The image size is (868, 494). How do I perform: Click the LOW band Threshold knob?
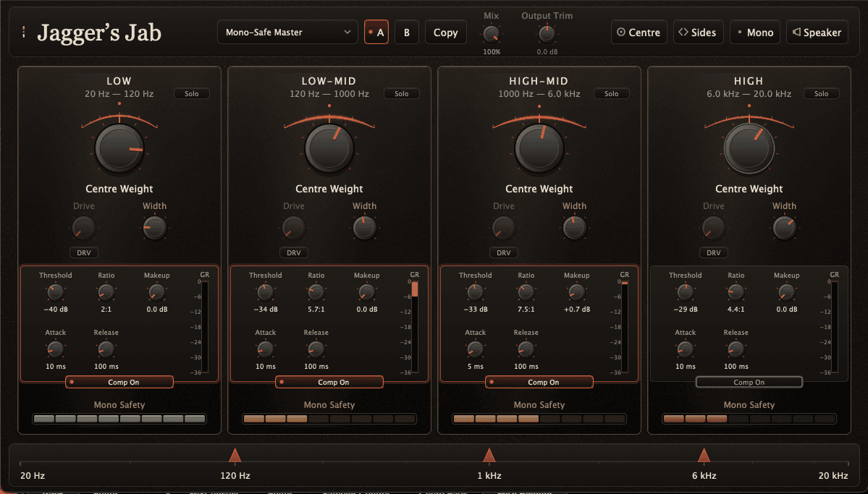point(55,291)
